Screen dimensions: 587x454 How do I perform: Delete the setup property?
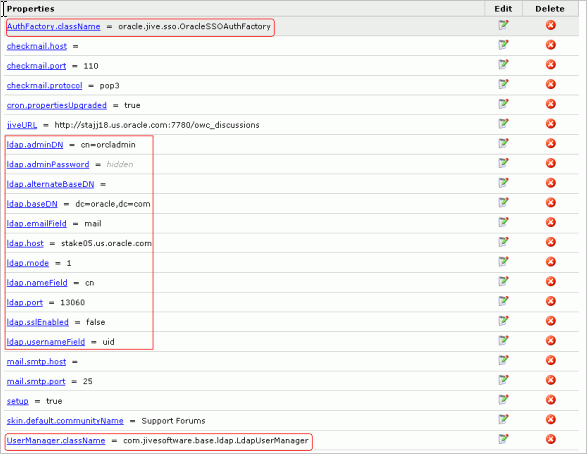pyautogui.click(x=550, y=400)
